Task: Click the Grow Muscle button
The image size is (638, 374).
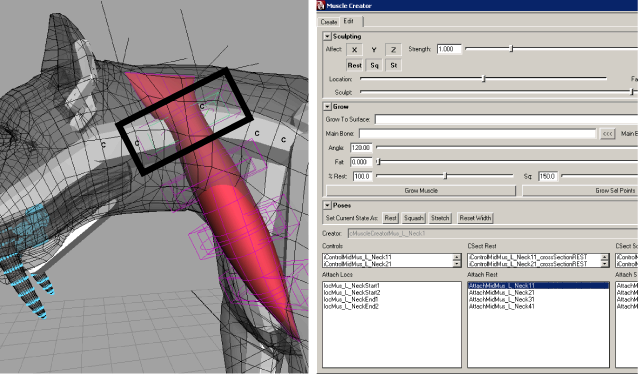Action: point(421,190)
